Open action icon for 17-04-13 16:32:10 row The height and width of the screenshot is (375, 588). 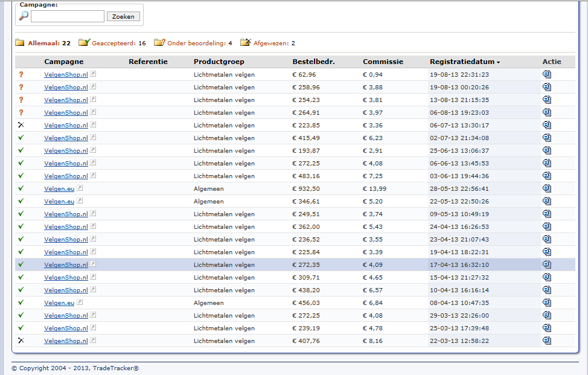coord(547,264)
